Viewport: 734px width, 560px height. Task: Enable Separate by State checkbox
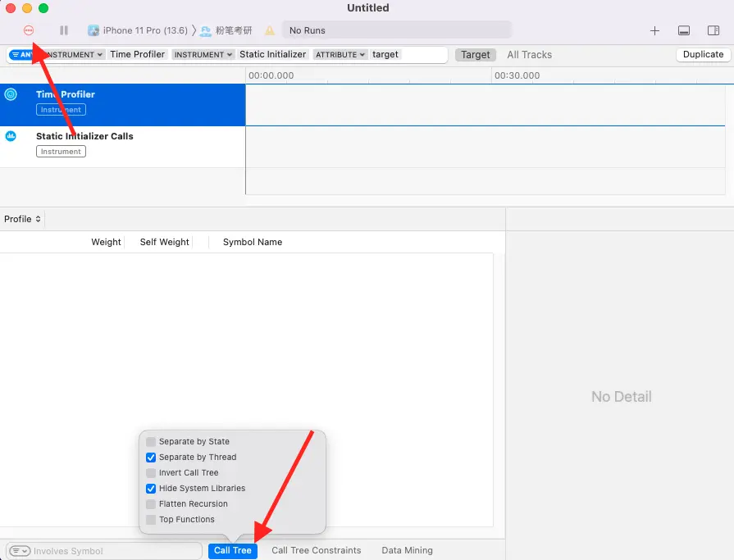point(151,442)
